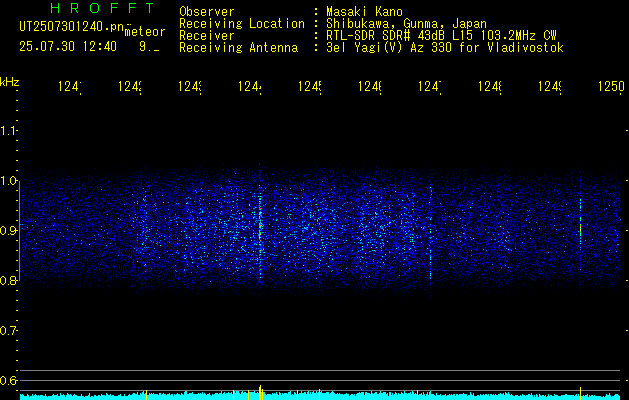Click the yellow power spike below the red-spot echo
The image size is (629, 400).
[580, 392]
